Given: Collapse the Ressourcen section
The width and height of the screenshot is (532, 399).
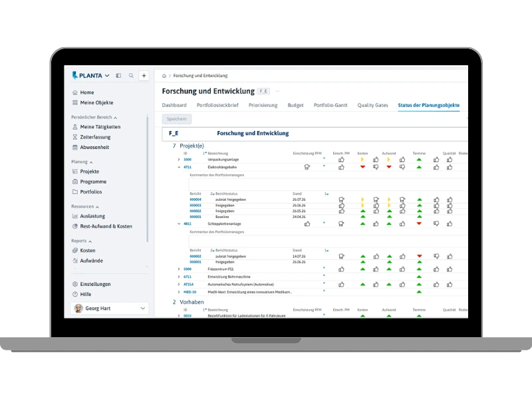Looking at the screenshot, I should tap(85, 206).
